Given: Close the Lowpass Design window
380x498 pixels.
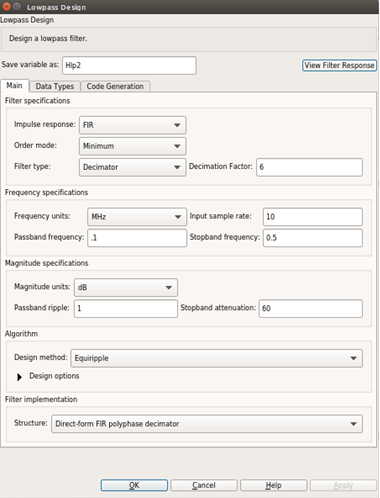Looking at the screenshot, I should pyautogui.click(x=6, y=7).
